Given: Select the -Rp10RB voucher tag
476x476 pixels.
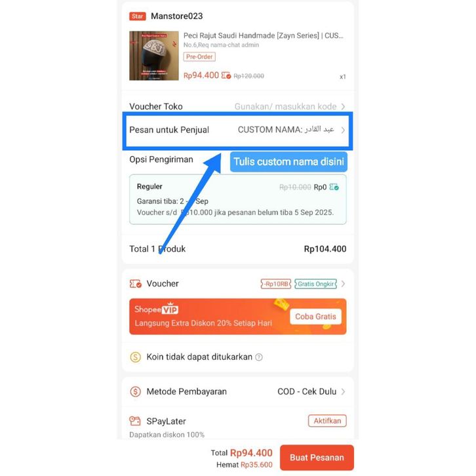Looking at the screenshot, I should (275, 284).
